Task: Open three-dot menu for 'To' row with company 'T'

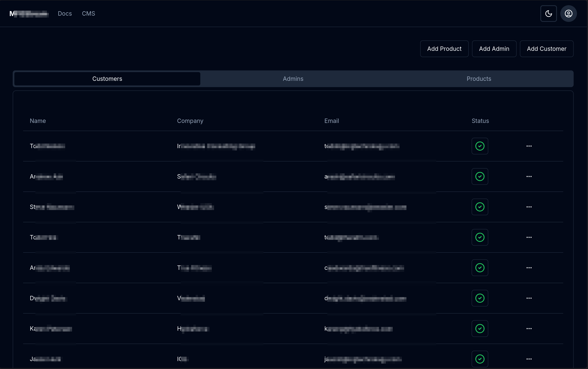Action: pyautogui.click(x=529, y=238)
